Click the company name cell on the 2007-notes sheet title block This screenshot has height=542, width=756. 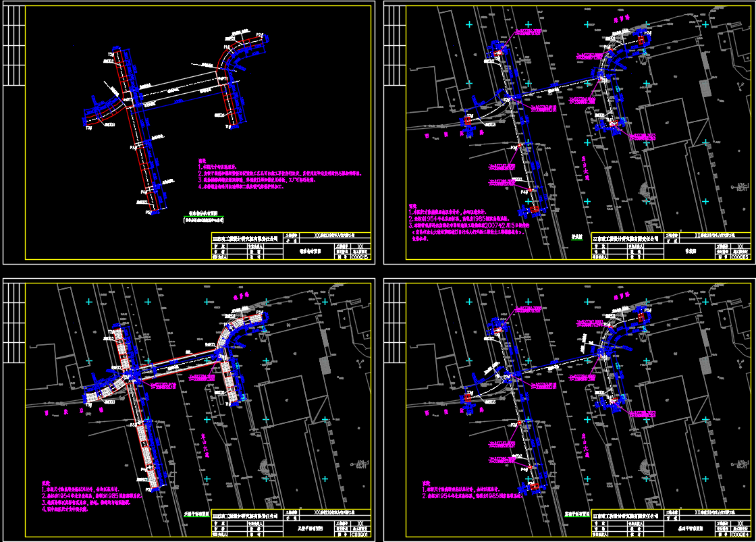coord(627,238)
